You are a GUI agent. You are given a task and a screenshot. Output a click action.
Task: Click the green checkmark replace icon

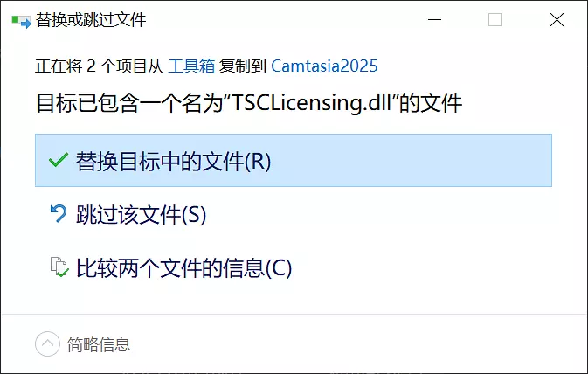(x=59, y=160)
